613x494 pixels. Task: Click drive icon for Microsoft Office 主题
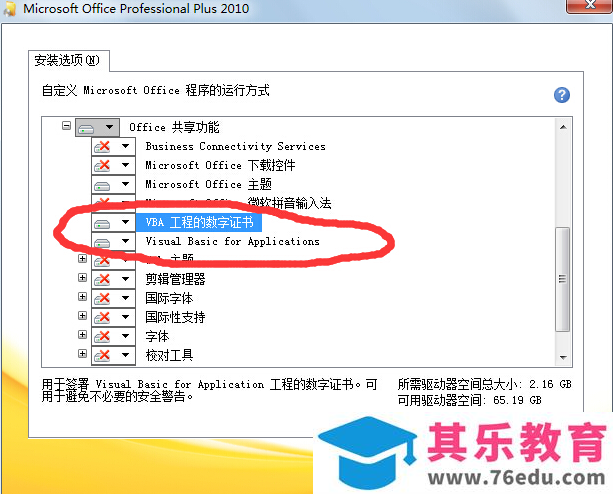[102, 186]
